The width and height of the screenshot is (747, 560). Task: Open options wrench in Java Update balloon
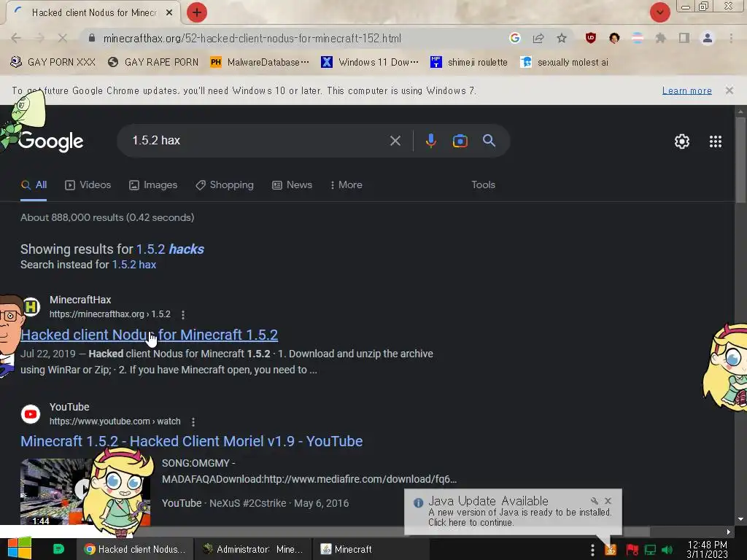point(594,501)
